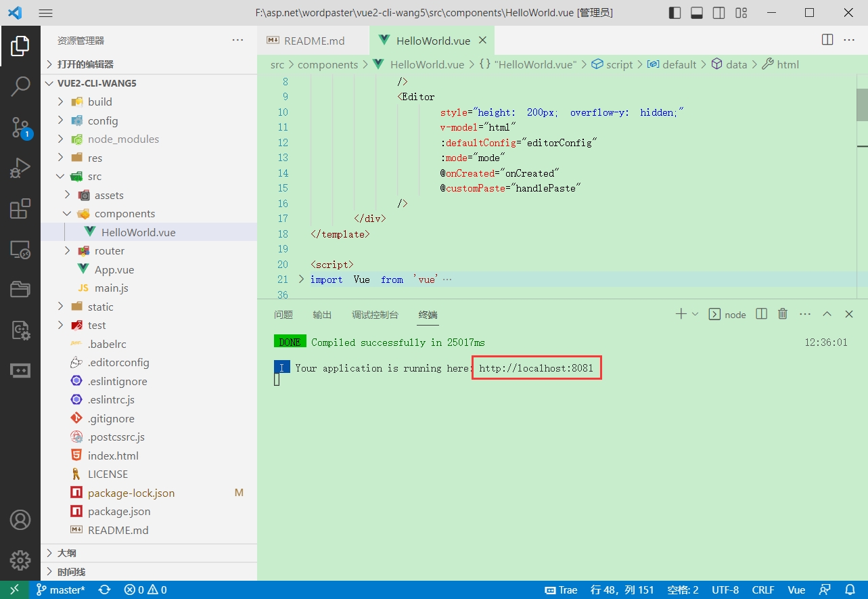Open the Extensions view
The image size is (868, 599).
tap(20, 209)
